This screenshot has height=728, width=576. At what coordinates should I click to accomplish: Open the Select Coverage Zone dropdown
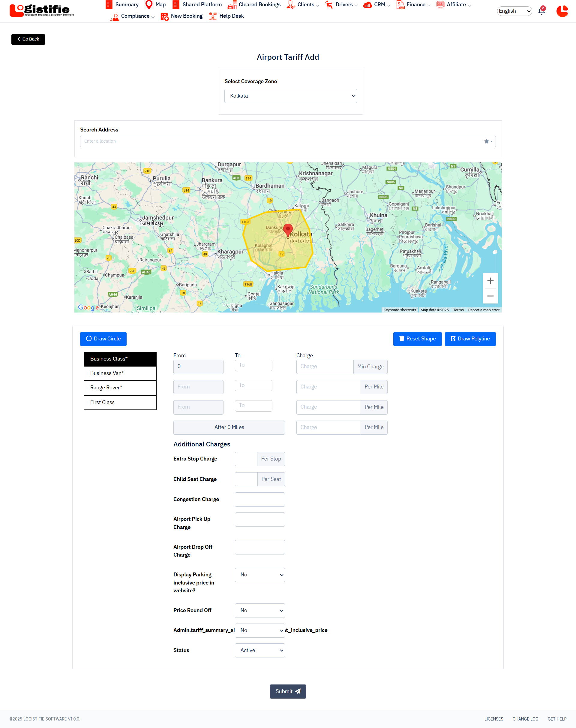coord(290,96)
